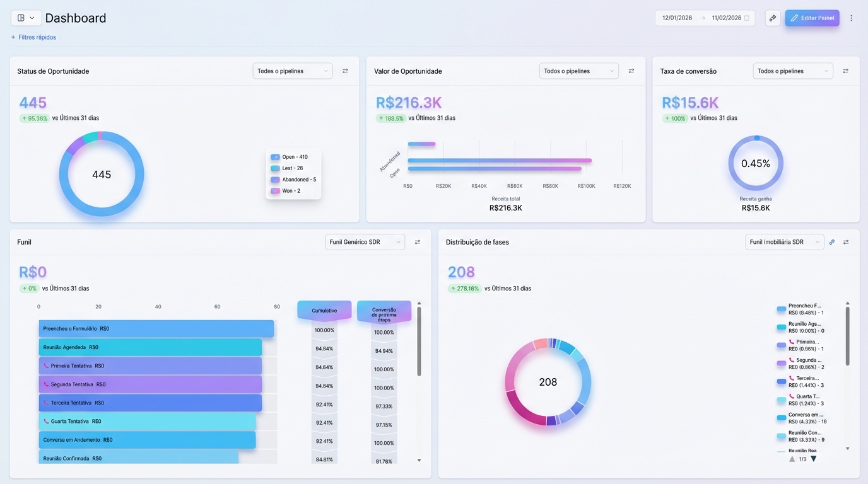Click the phone icon on Terceira Tentativa bar
Viewport: 868px width, 484px height.
(x=46, y=403)
